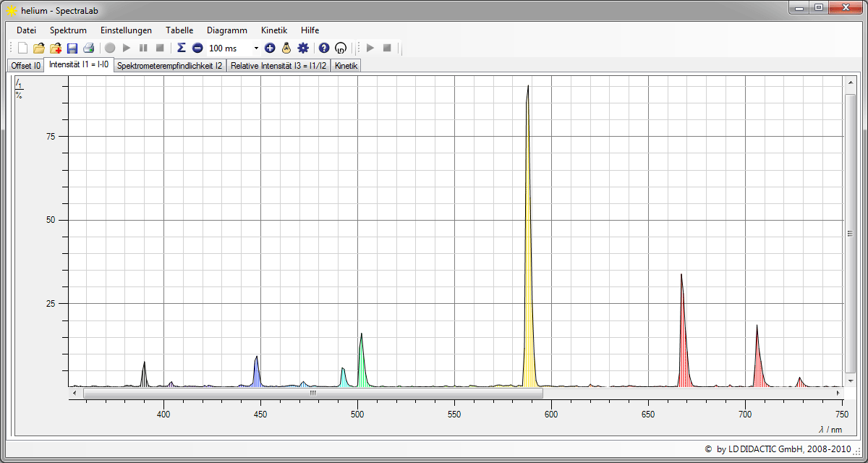Click the LD Didactic logo icon
The width and height of the screenshot is (868, 463).
tap(341, 48)
